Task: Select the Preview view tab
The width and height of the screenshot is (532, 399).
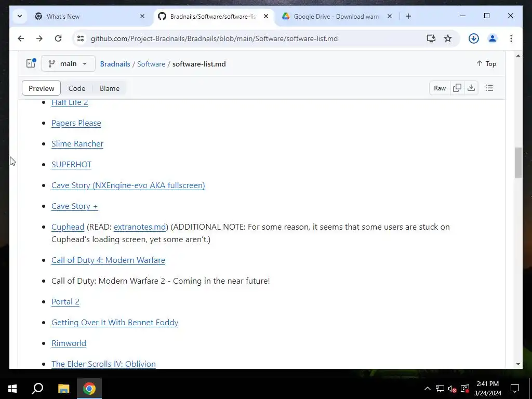Action: pyautogui.click(x=42, y=88)
